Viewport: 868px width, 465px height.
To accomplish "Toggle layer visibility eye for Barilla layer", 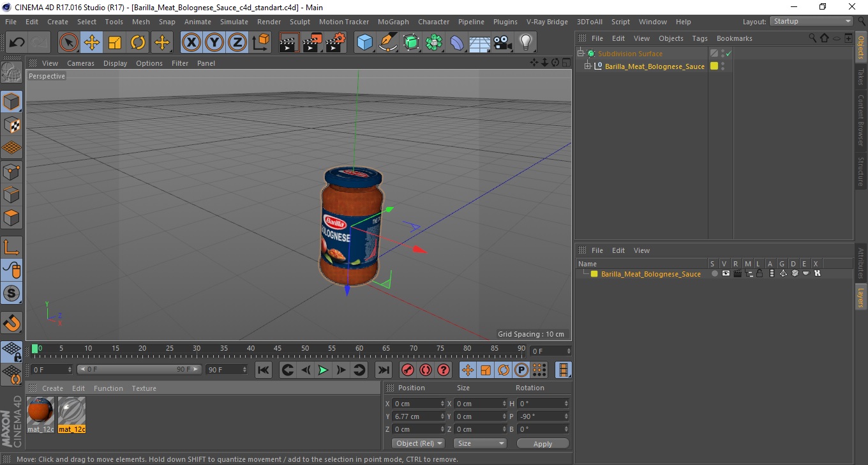I will click(726, 273).
